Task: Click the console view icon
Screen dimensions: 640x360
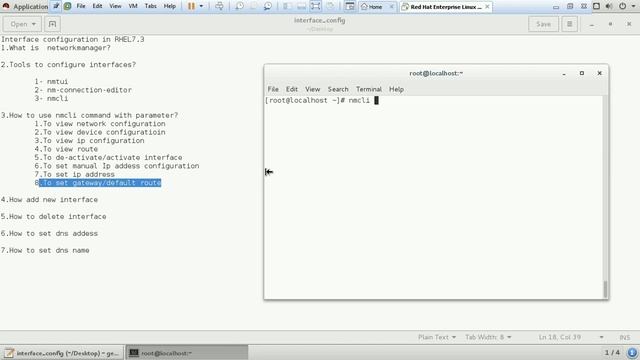Action: [350, 6]
